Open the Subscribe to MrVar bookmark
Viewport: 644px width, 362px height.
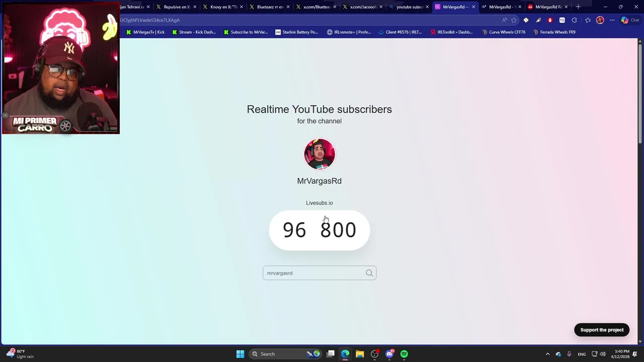(x=246, y=32)
